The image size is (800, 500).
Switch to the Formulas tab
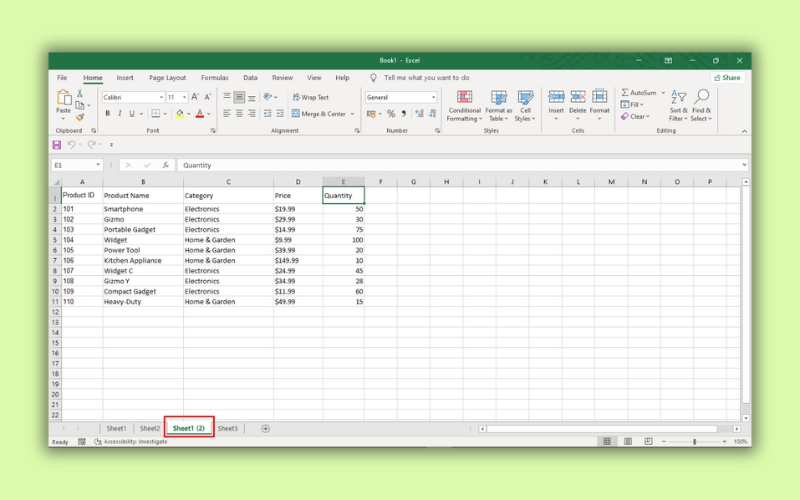[214, 78]
